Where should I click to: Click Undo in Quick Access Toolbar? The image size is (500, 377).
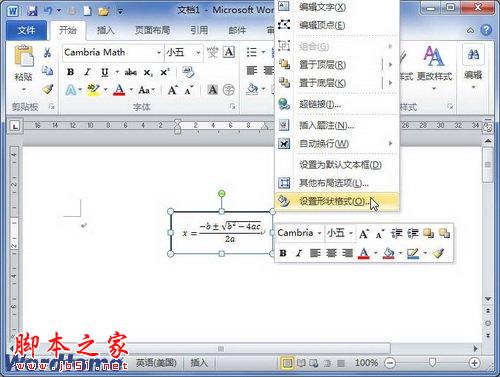tap(48, 11)
